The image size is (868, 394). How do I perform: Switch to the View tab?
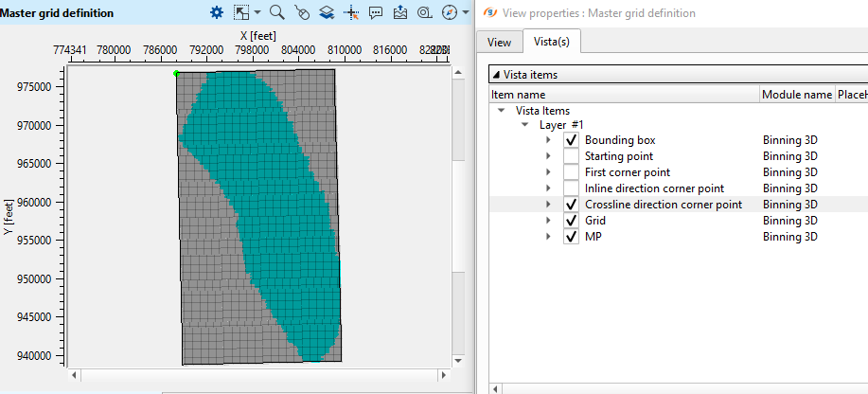(x=499, y=42)
